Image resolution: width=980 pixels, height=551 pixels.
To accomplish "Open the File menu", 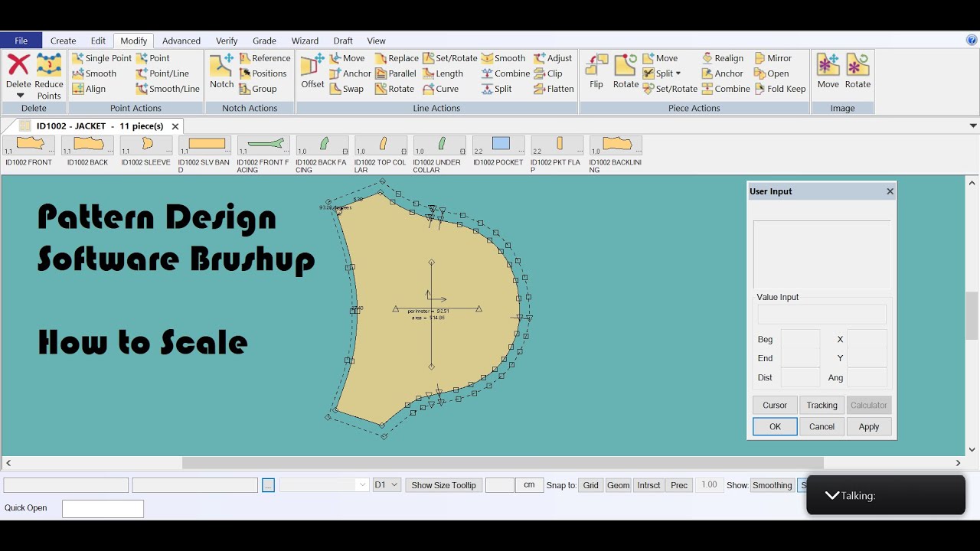I will [21, 41].
